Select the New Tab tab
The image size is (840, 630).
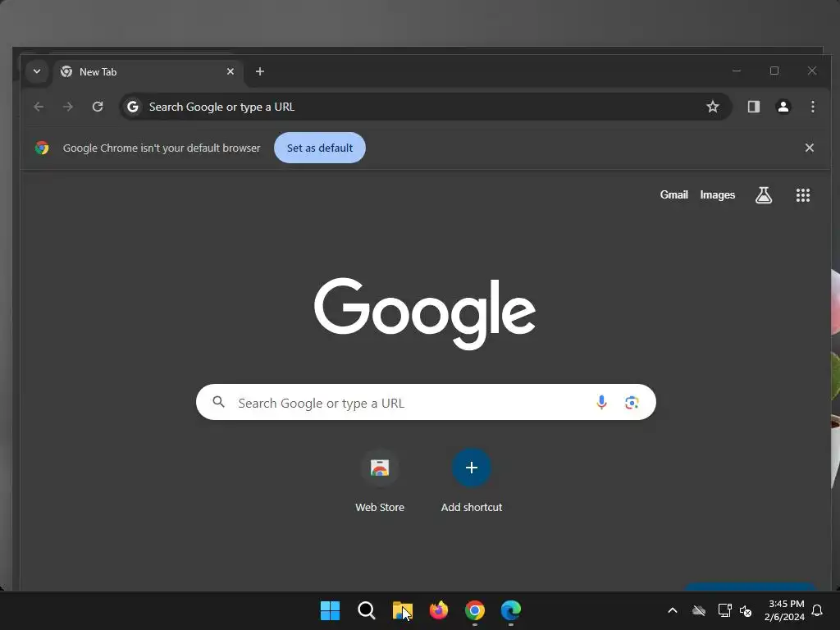pos(148,72)
